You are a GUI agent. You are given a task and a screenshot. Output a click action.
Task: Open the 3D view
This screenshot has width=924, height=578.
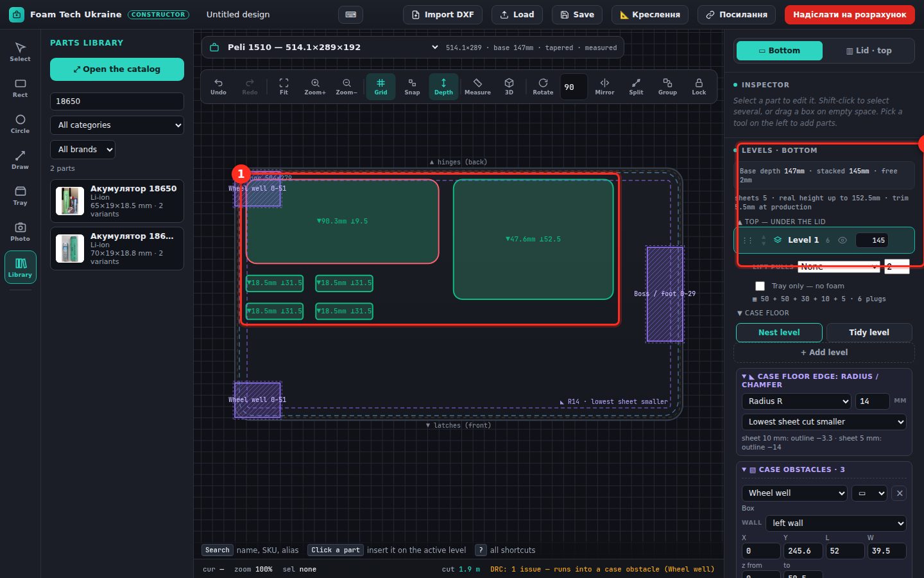[509, 87]
